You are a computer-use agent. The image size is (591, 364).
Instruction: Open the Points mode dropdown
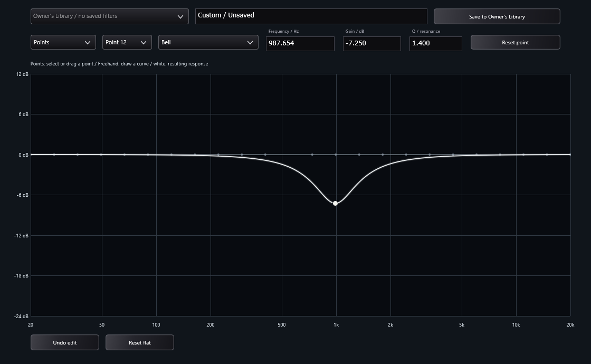(63, 42)
